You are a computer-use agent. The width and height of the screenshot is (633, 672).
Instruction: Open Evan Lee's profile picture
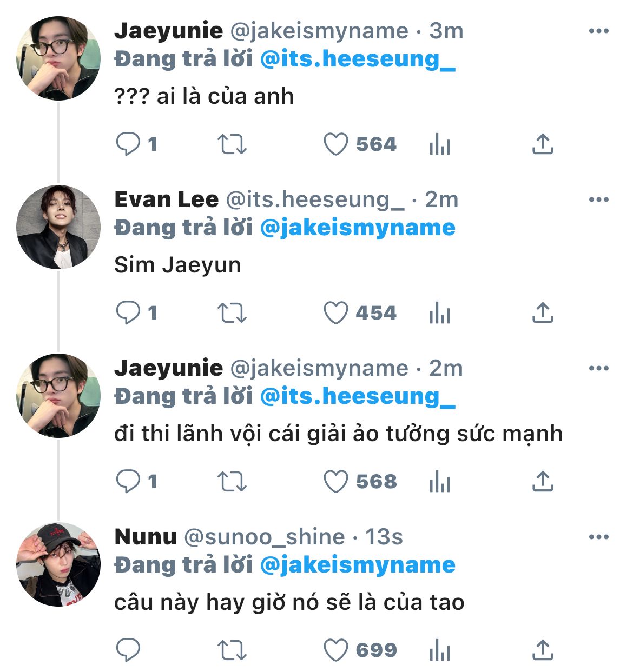coord(58,227)
